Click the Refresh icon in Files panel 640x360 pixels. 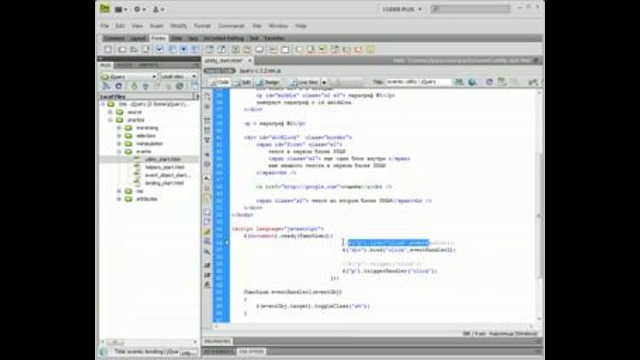[119, 86]
